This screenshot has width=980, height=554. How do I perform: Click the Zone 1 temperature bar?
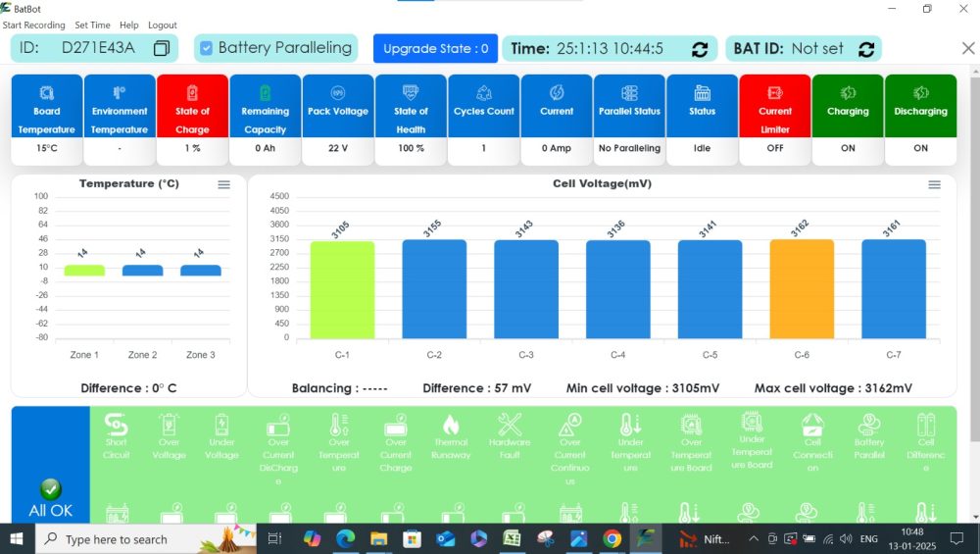click(84, 270)
